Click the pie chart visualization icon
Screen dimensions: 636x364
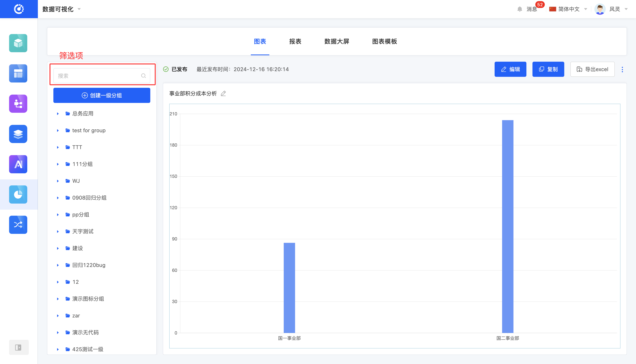tap(18, 194)
